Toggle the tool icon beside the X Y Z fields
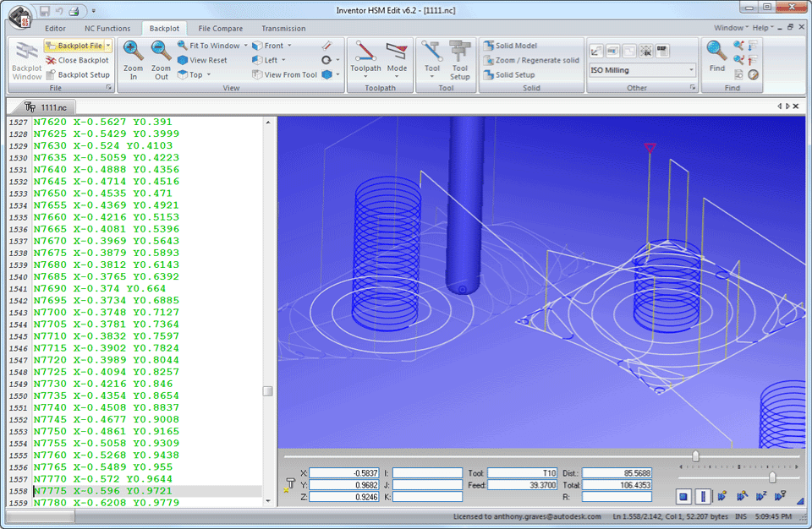 click(x=289, y=485)
